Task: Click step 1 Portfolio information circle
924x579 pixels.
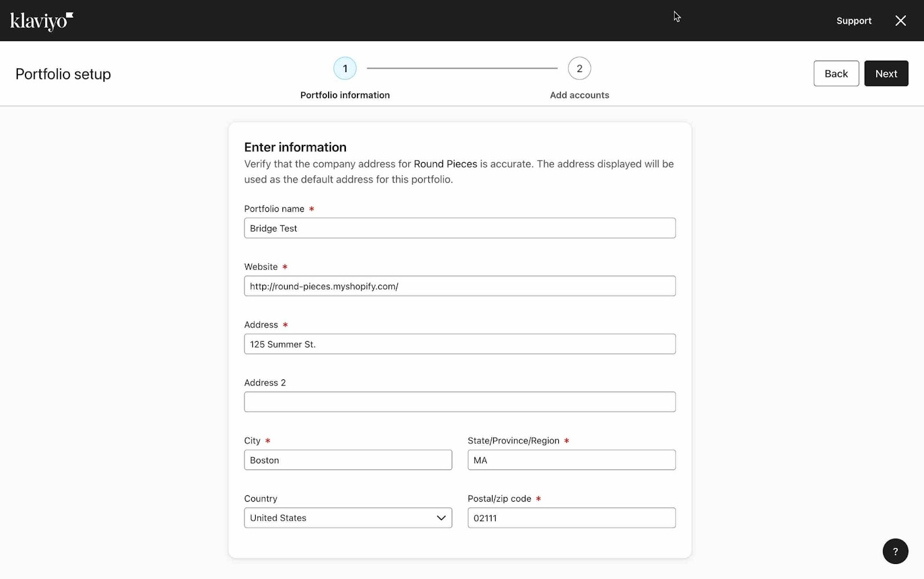Action: coord(345,68)
